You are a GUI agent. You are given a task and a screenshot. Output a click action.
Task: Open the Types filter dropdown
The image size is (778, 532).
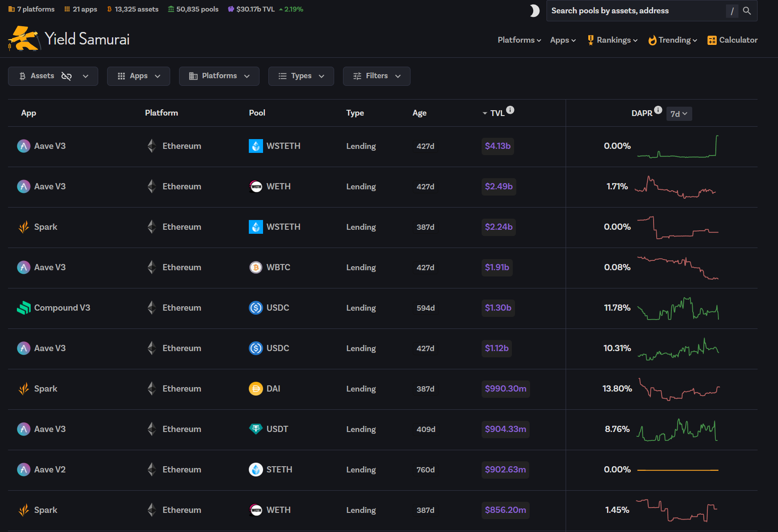click(301, 76)
